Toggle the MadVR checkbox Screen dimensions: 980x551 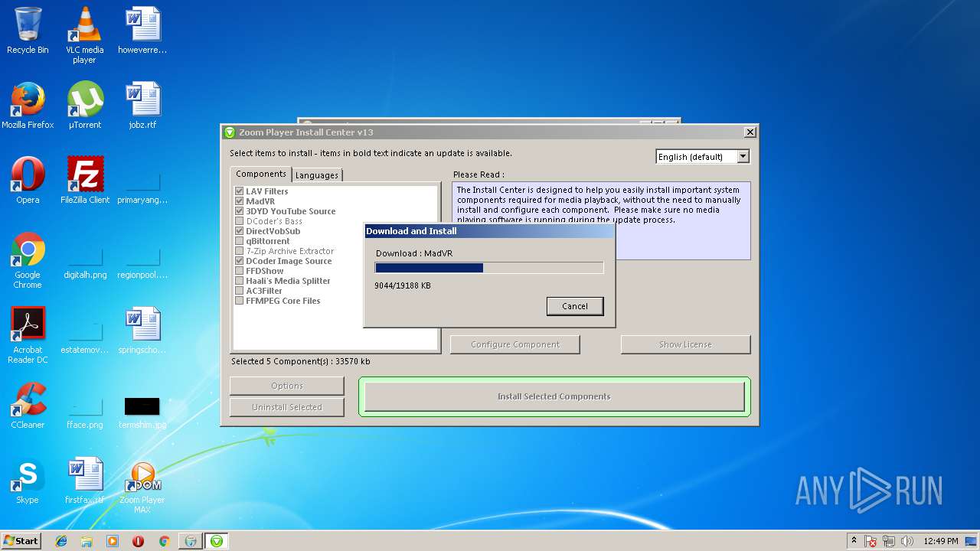point(240,201)
